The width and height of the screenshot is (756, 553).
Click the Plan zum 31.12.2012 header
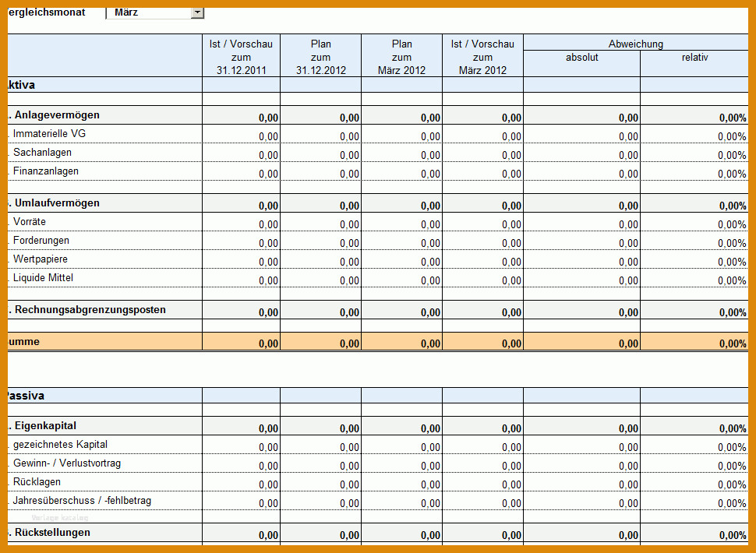point(320,57)
